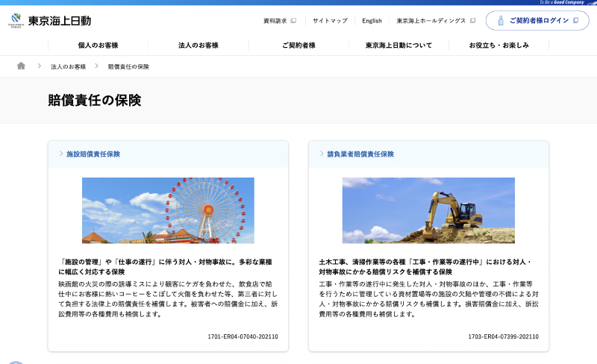Open 法人のお客様 menu
Image resolution: width=597 pixels, height=364 pixels.
[199, 45]
